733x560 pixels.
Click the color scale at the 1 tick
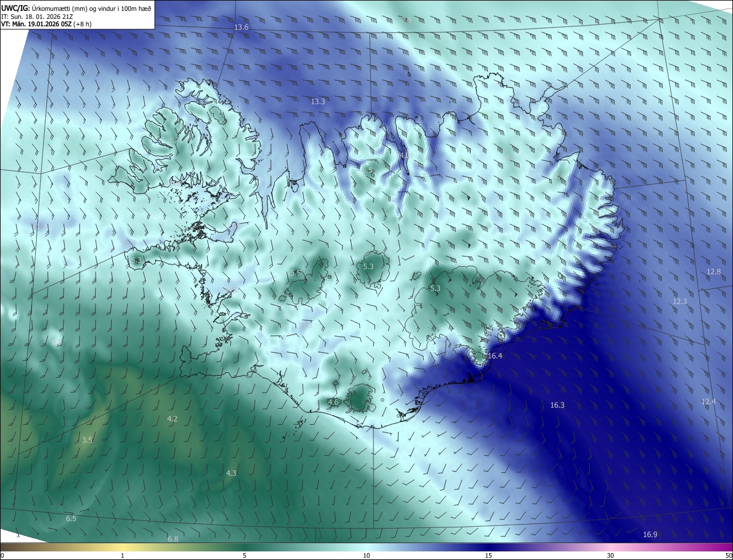point(123,555)
